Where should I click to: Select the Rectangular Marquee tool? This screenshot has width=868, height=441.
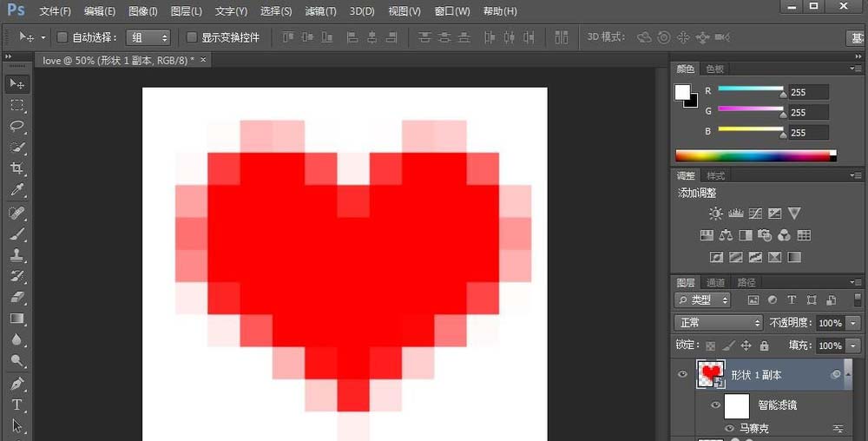point(17,105)
